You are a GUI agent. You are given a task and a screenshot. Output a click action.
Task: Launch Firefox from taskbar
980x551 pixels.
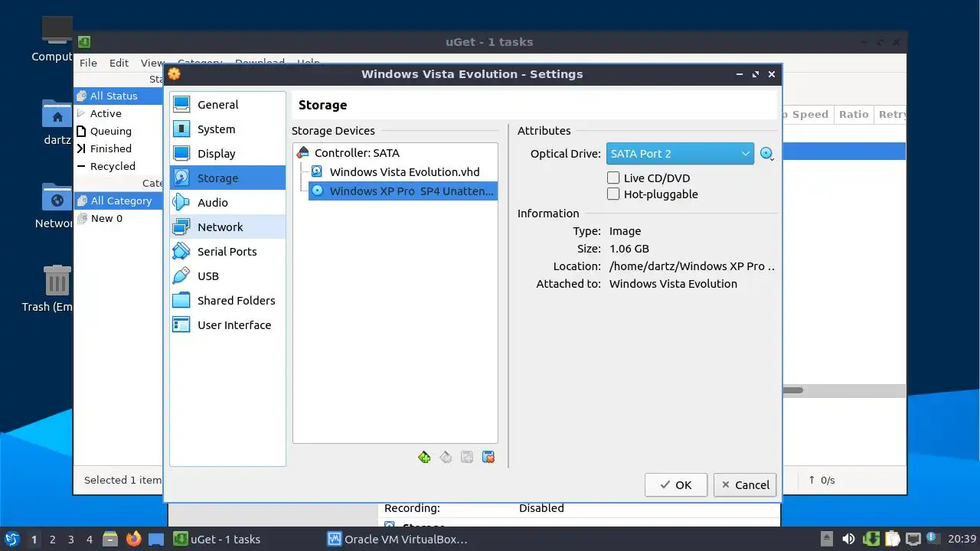pyautogui.click(x=134, y=539)
